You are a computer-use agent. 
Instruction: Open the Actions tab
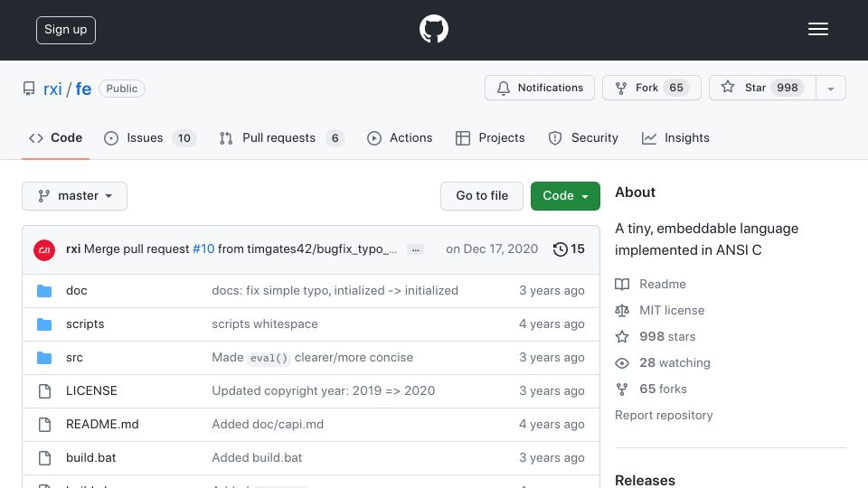coord(399,137)
